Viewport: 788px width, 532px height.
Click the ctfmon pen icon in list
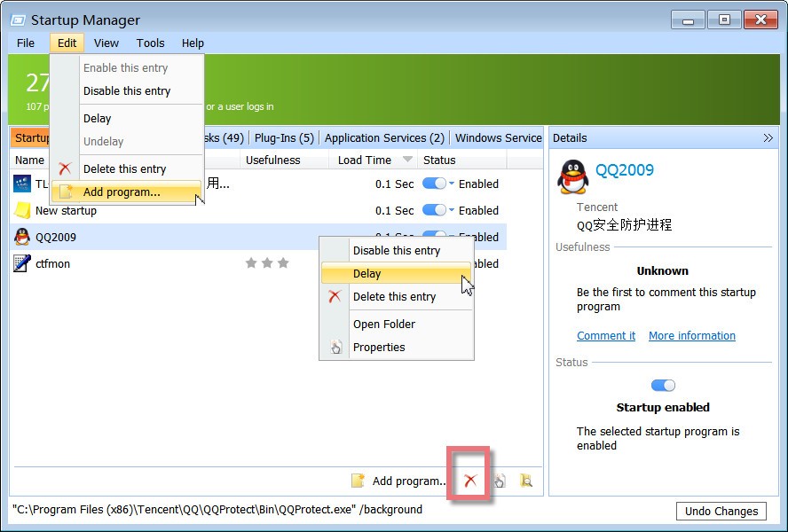coord(22,263)
